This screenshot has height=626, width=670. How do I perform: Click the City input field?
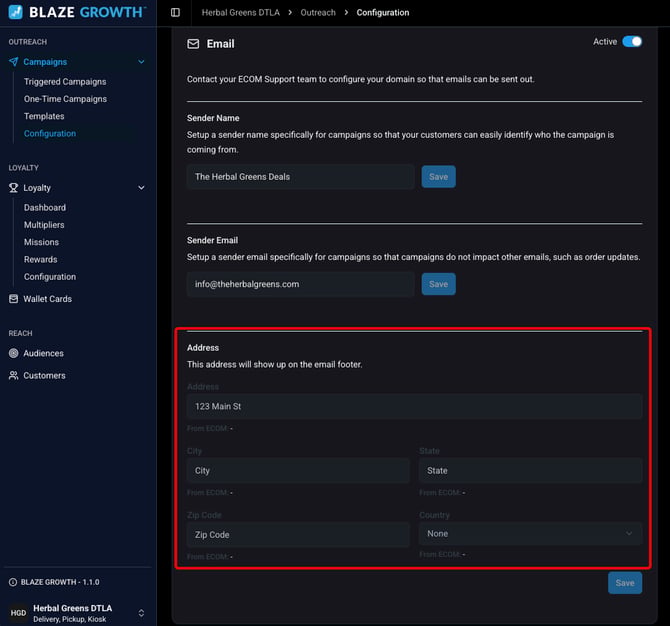[x=298, y=470]
